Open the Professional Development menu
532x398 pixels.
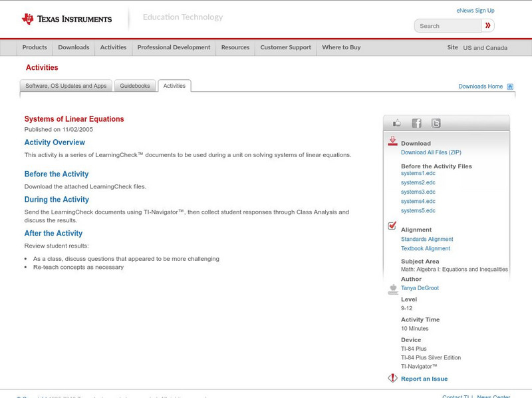coord(174,48)
